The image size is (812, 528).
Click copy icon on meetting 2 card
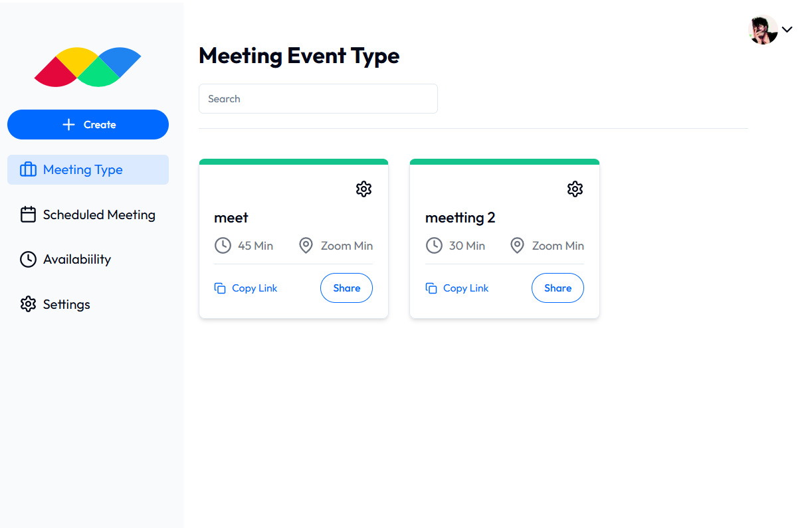coord(431,288)
